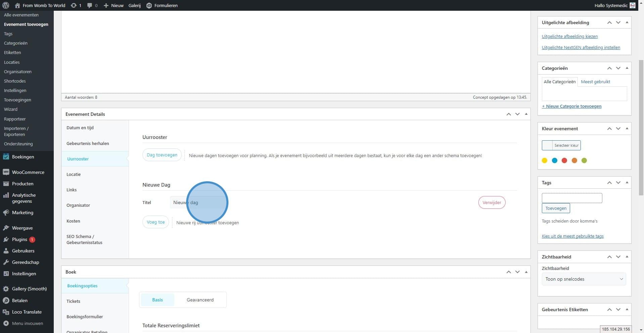Move the Categorieën panel down
Image resolution: width=644 pixels, height=333 pixels.
click(x=618, y=68)
